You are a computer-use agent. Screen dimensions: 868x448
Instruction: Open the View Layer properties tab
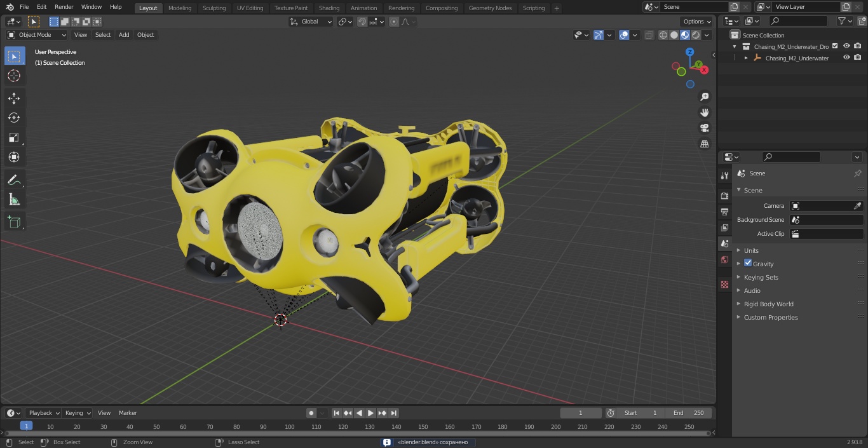coord(724,227)
